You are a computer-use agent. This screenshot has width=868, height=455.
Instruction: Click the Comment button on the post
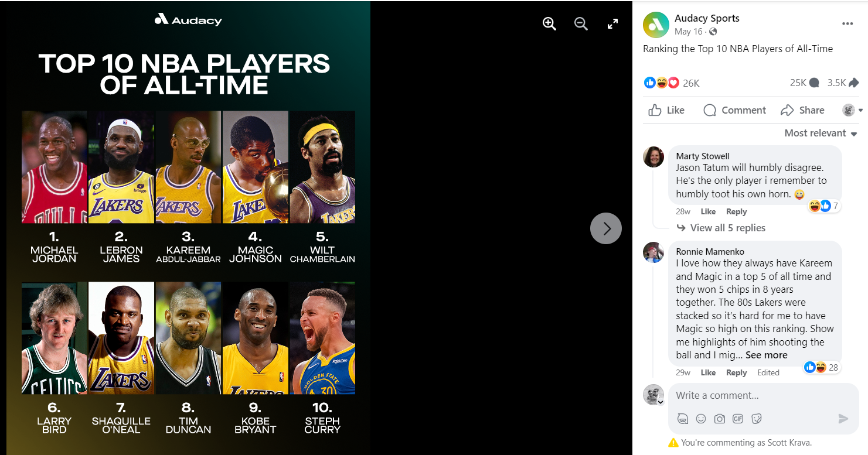[734, 110]
